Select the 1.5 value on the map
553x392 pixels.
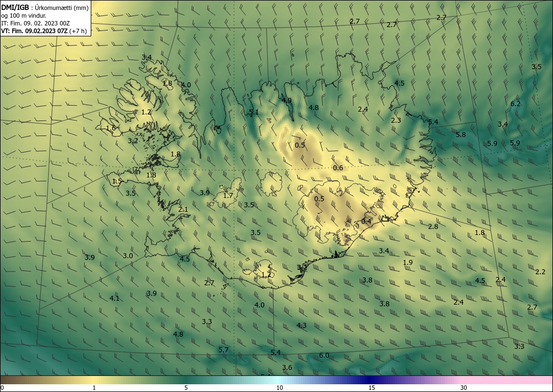(117, 181)
